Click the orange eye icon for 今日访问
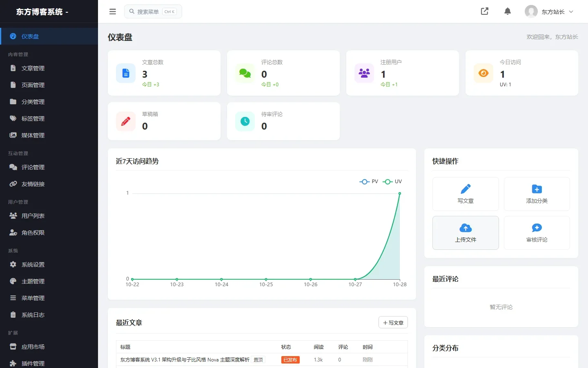 click(x=483, y=73)
